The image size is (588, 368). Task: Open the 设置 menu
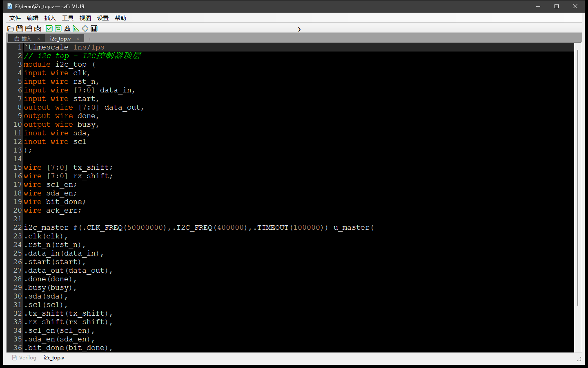[103, 18]
